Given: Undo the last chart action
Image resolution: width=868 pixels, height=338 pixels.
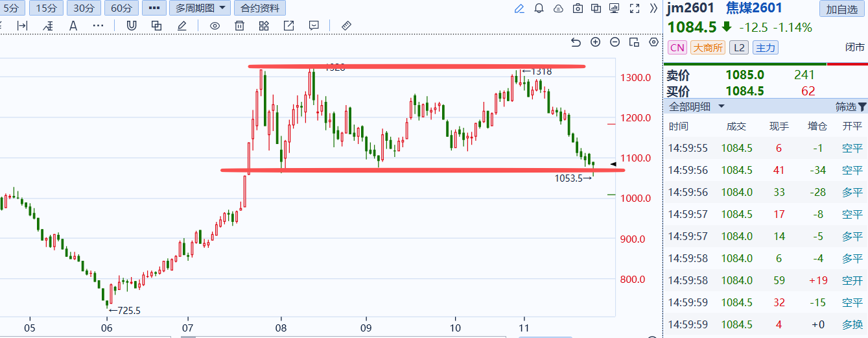Looking at the screenshot, I should click(576, 42).
